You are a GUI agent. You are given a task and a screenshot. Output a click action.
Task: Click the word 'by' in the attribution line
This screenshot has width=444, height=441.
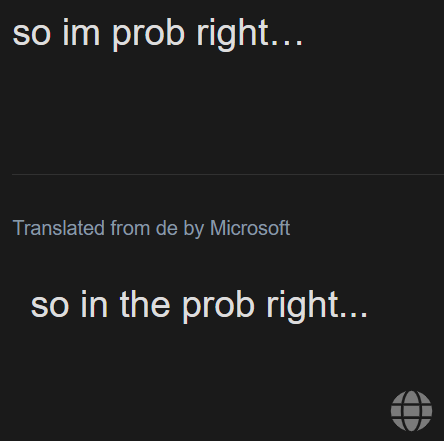194,229
